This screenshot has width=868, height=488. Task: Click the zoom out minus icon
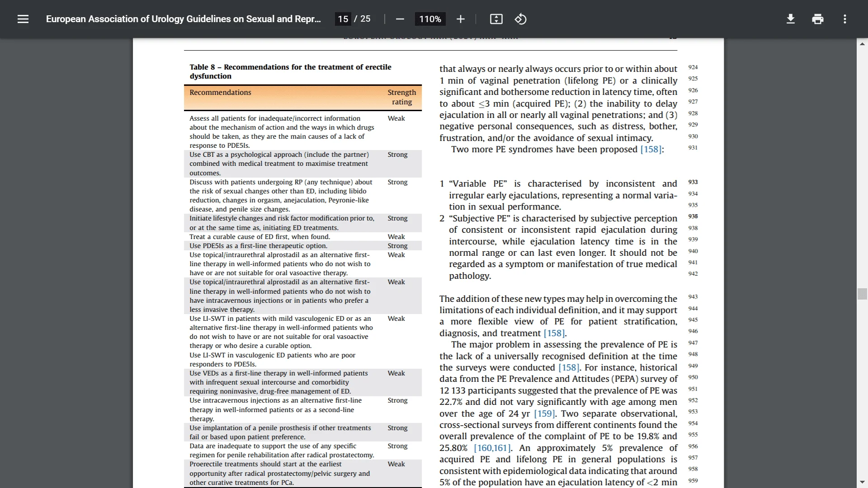tap(400, 19)
